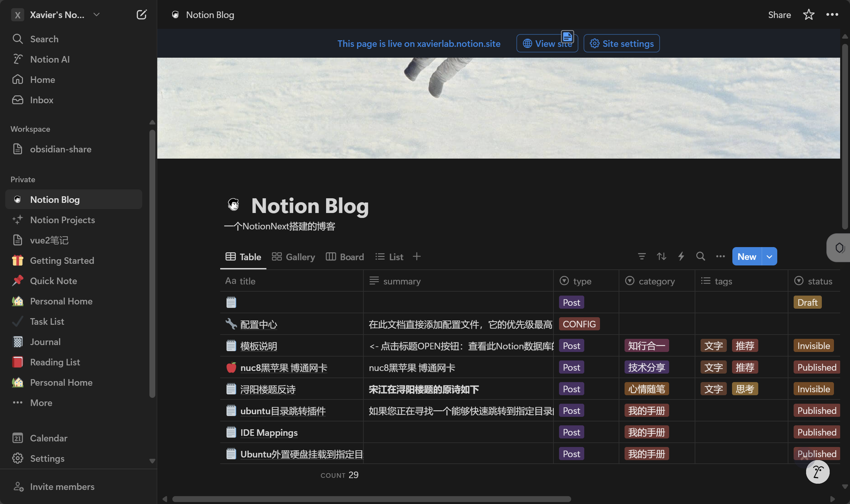The width and height of the screenshot is (850, 504).
Task: Create a new page with compose icon
Action: coord(141,15)
